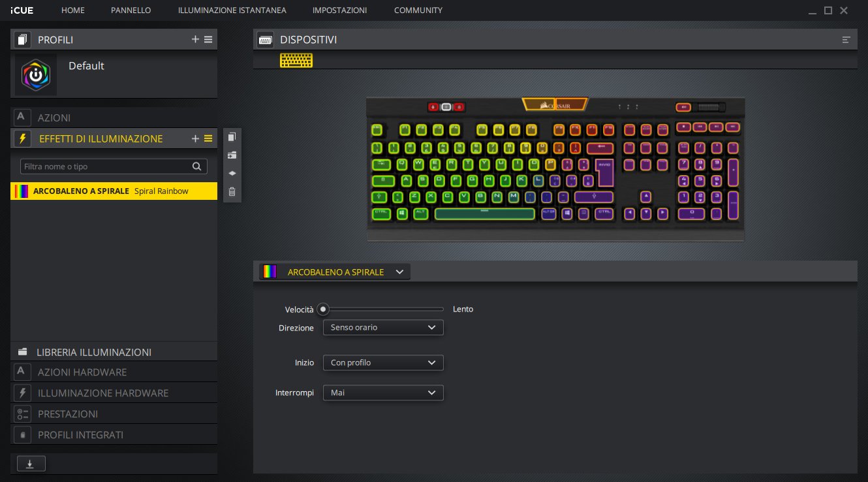868x482 pixels.
Task: Expand Libreria Illuminazioni section
Action: 114,352
